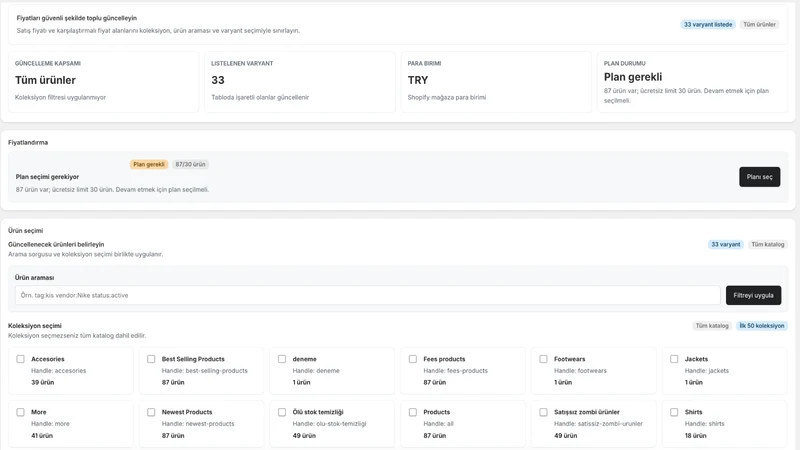800x450 pixels.
Task: Click the 'Tüm ürünler' badge at top
Action: (x=759, y=24)
